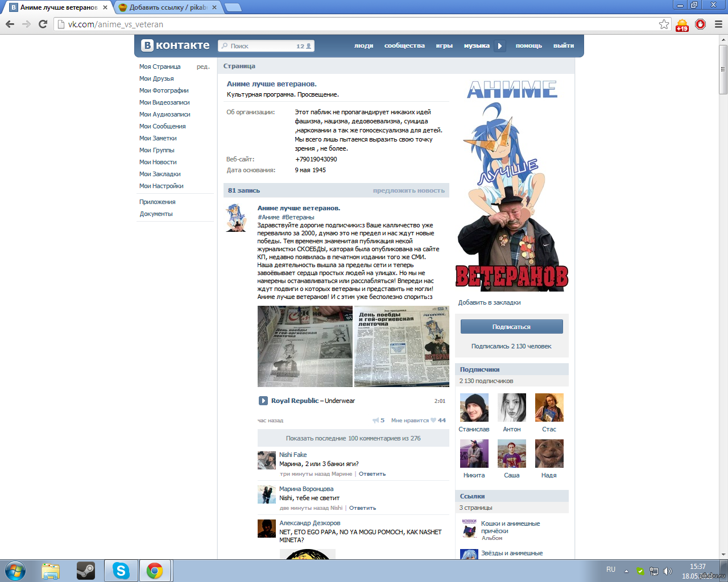Open люди in top menu
Viewport: 728px width, 582px height.
click(363, 45)
